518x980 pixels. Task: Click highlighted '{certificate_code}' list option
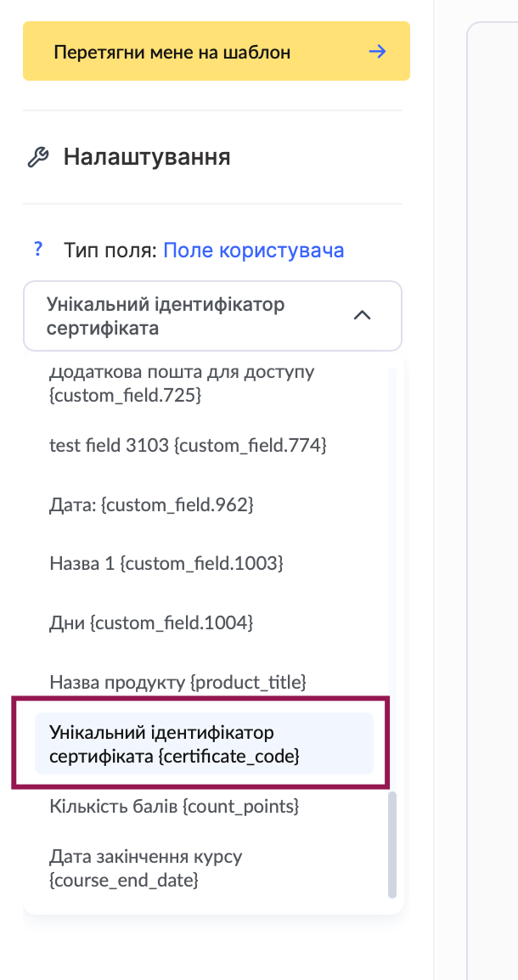pyautogui.click(x=204, y=743)
